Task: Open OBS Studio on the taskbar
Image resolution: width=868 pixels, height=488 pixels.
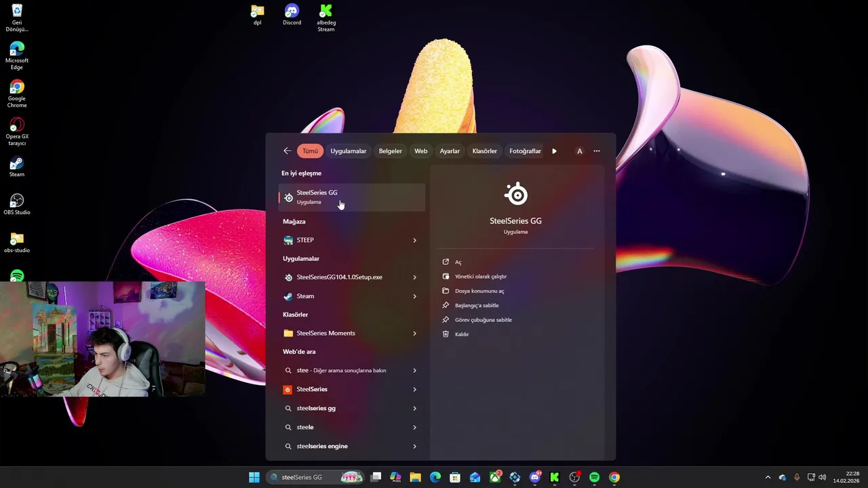Action: point(574,477)
